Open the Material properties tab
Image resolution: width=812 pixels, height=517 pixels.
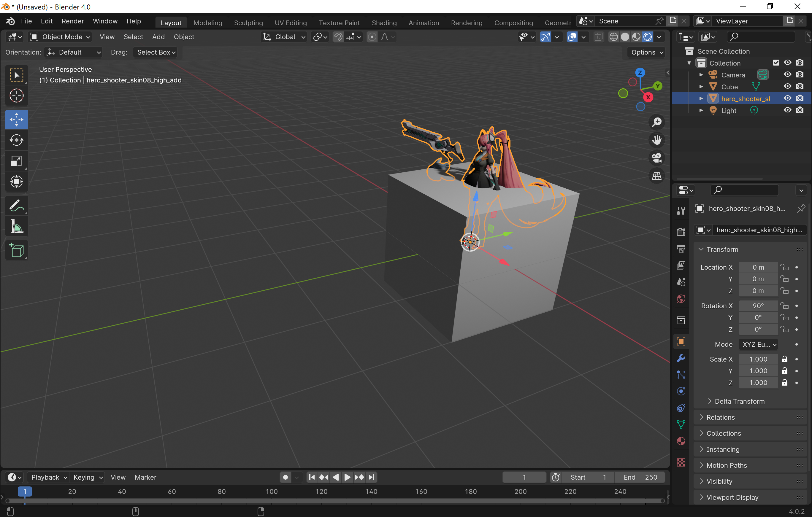tap(681, 441)
